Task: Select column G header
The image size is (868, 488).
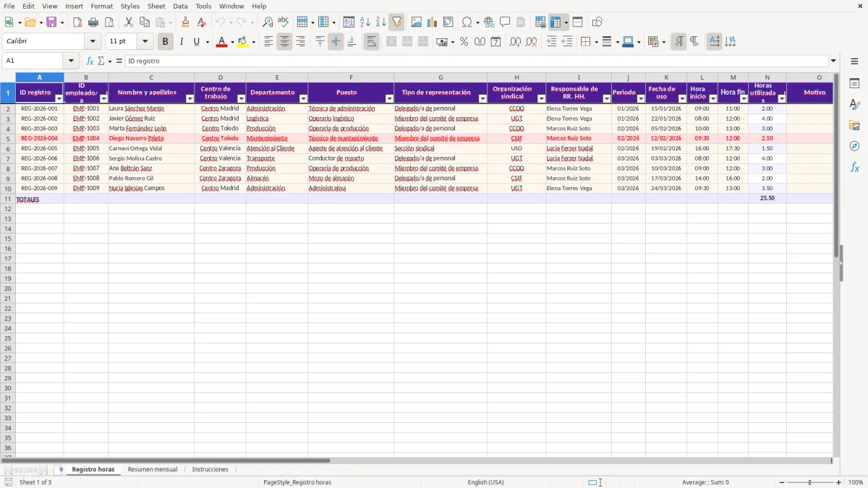Action: pos(441,77)
